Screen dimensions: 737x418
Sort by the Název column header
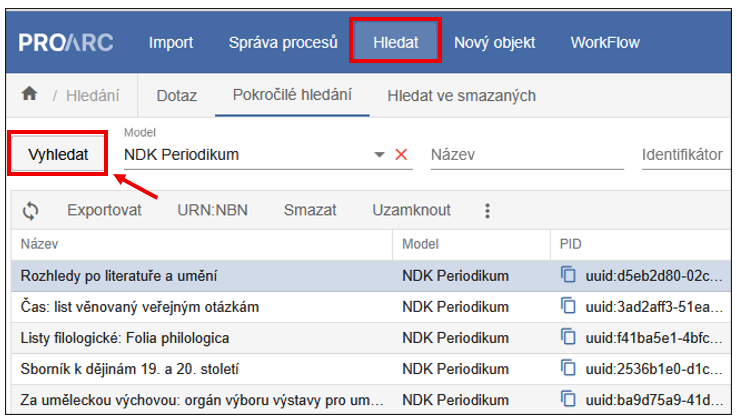pos(40,243)
